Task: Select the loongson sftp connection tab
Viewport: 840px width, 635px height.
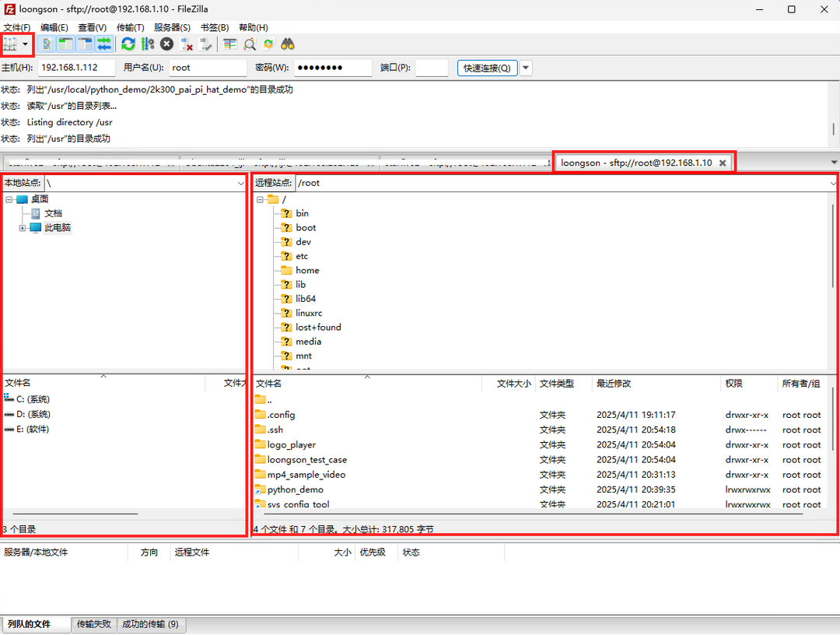Action: 636,163
